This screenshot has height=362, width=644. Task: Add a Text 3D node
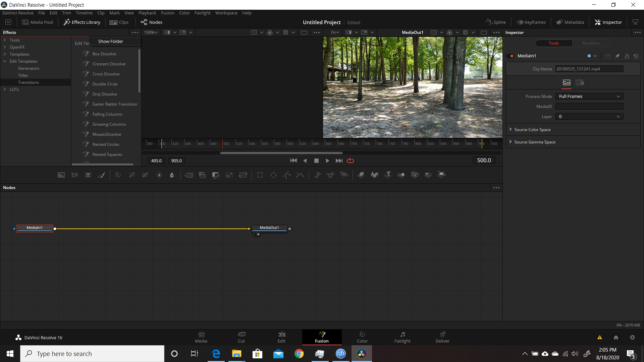[388, 175]
